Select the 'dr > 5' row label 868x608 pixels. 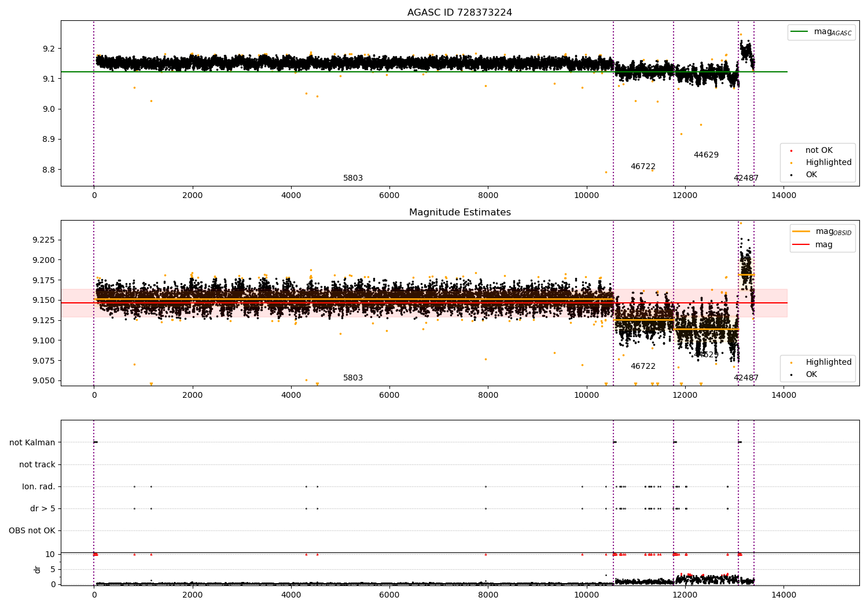tap(43, 509)
